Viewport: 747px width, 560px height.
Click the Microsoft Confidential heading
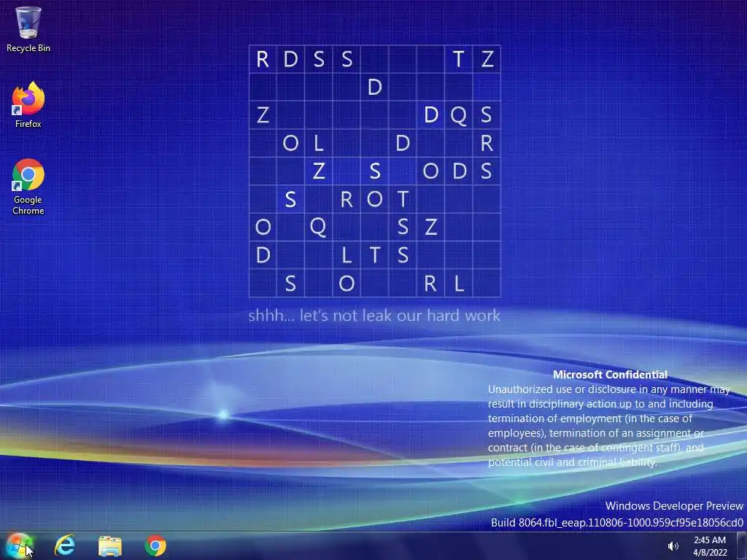click(610, 375)
